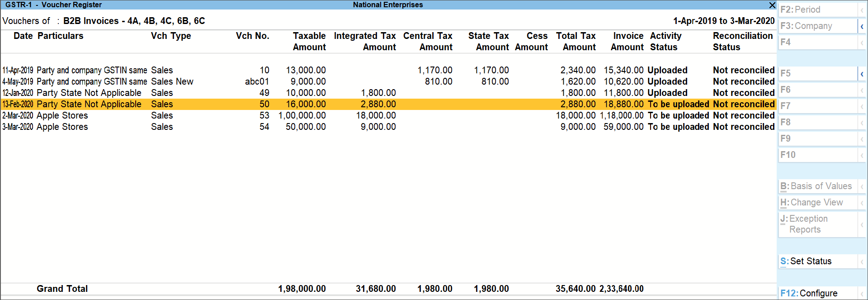Click central tax amount 1,170.00

[x=435, y=70]
